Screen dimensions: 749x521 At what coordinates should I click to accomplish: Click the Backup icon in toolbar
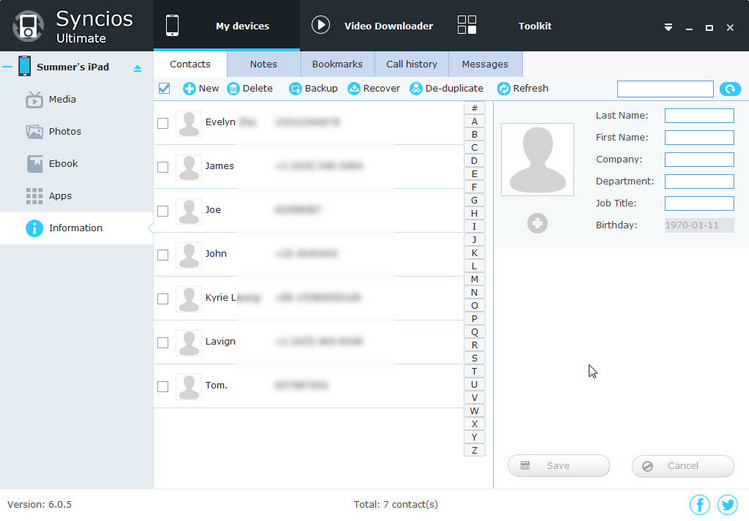pos(295,89)
